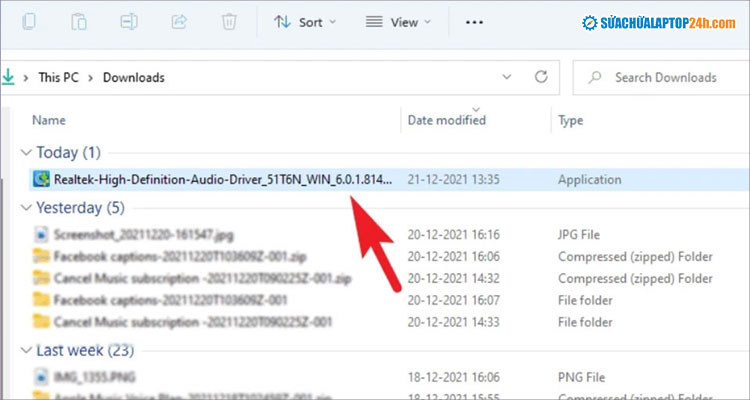Collapse the Yesterday (5) group
750x400 pixels.
(x=25, y=208)
